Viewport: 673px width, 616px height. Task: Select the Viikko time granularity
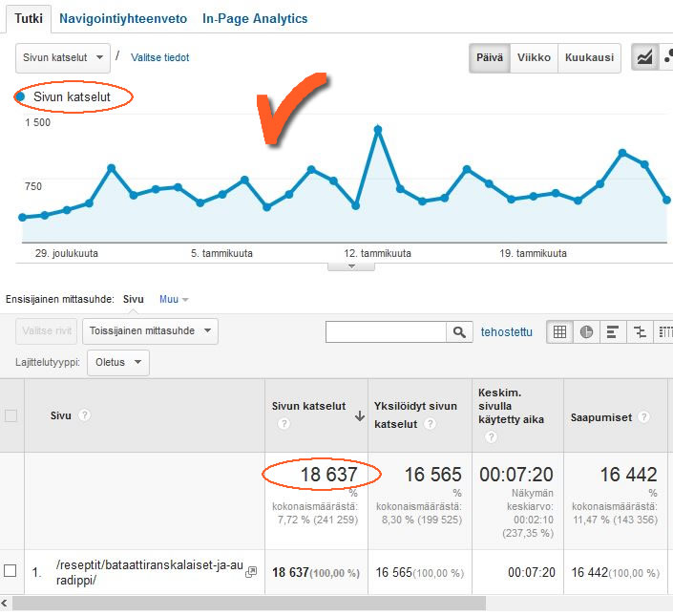tap(534, 57)
